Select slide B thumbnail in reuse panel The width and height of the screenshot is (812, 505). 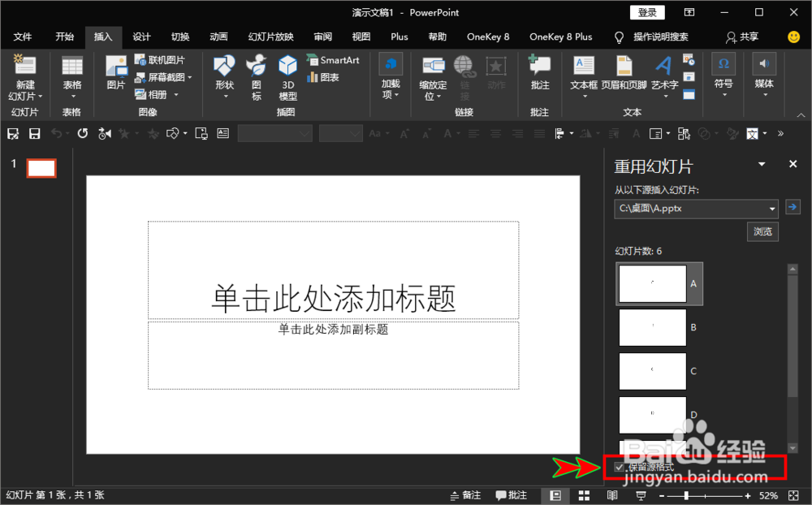point(652,327)
